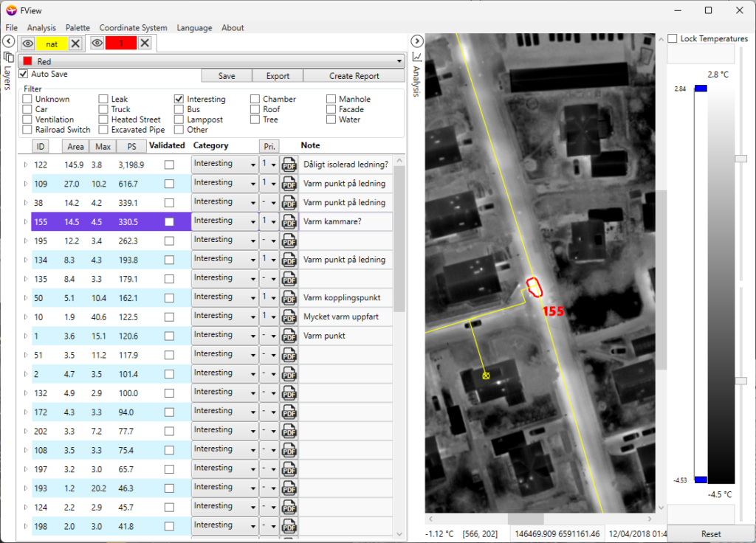Close the red layer 1 tab

click(x=145, y=44)
